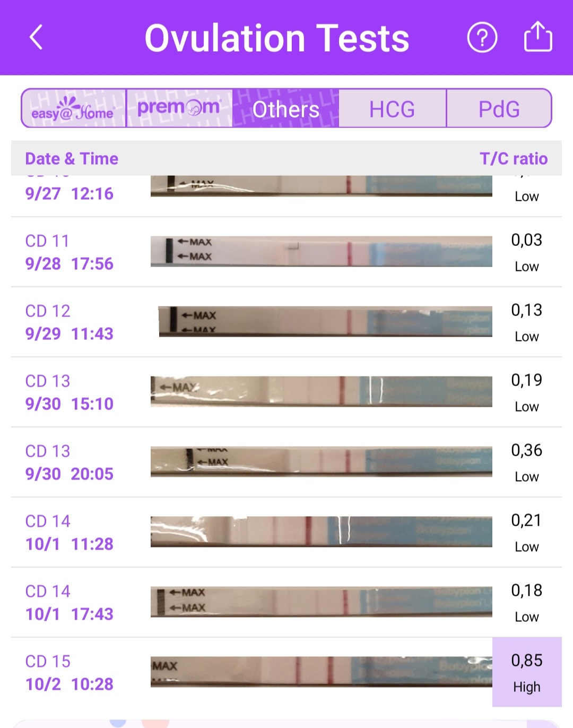
Task: Tap the share export icon
Action: point(538,37)
